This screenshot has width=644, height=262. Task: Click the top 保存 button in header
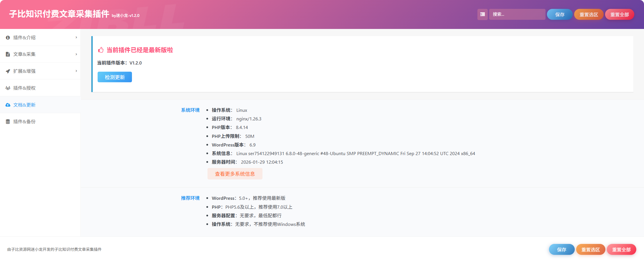[x=560, y=14]
